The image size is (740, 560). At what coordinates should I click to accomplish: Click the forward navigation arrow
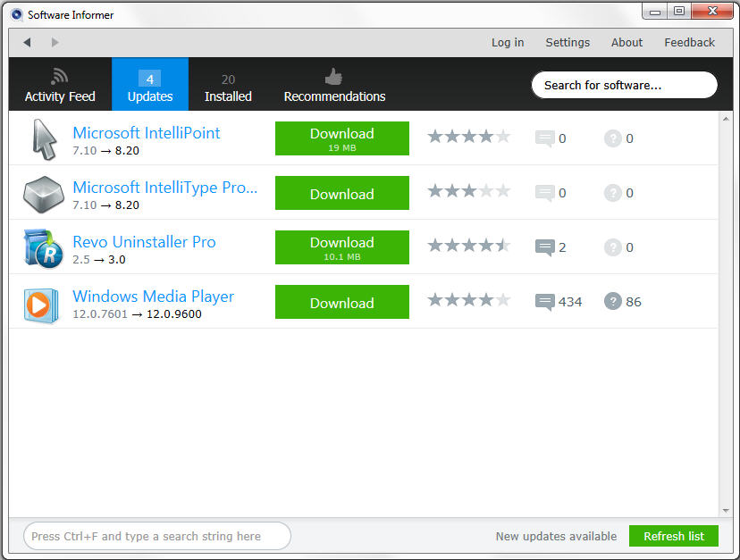(x=55, y=42)
